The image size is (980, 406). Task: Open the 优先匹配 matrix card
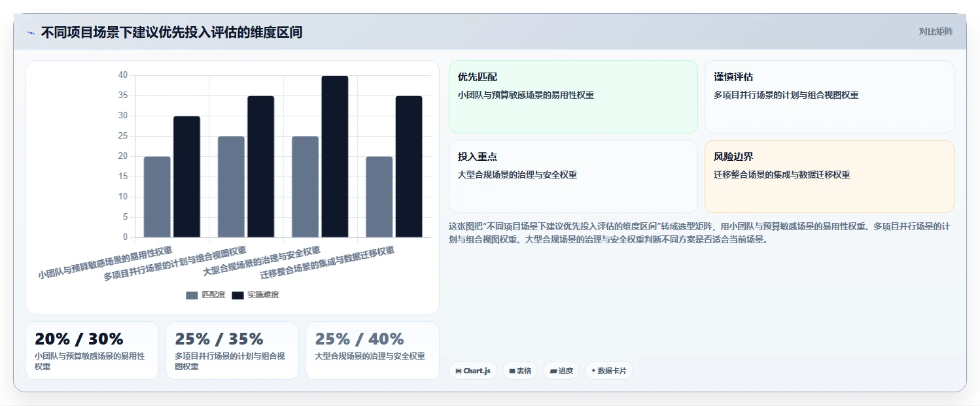[x=573, y=97]
